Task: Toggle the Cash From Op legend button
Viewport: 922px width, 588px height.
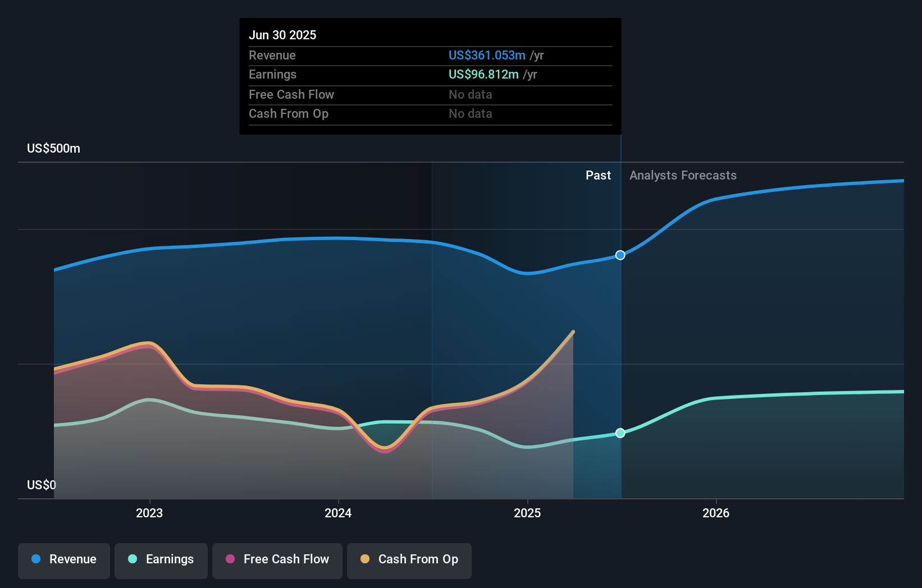Action: (x=409, y=561)
